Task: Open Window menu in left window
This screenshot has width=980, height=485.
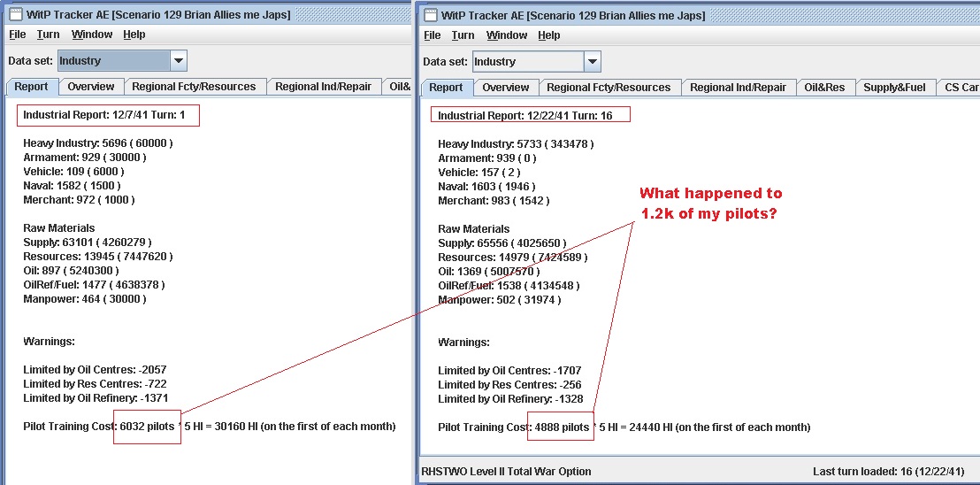Action: click(92, 35)
